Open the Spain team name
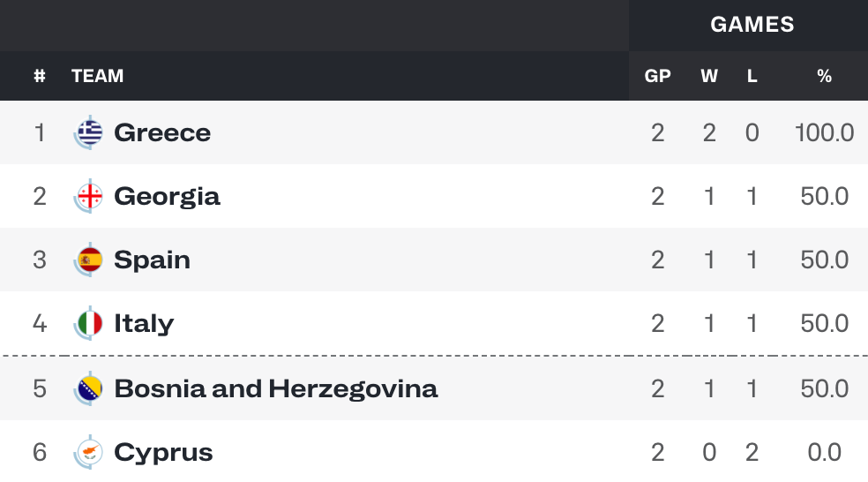The height and width of the screenshot is (482, 868). pos(152,261)
